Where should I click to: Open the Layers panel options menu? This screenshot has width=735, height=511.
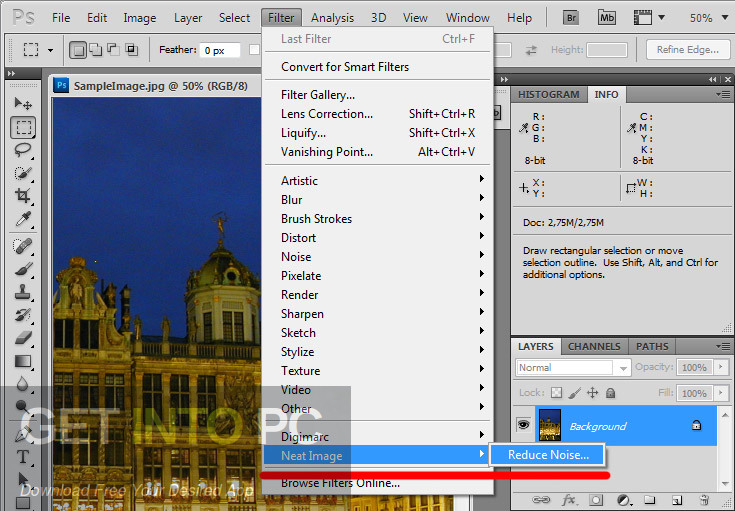(x=722, y=346)
